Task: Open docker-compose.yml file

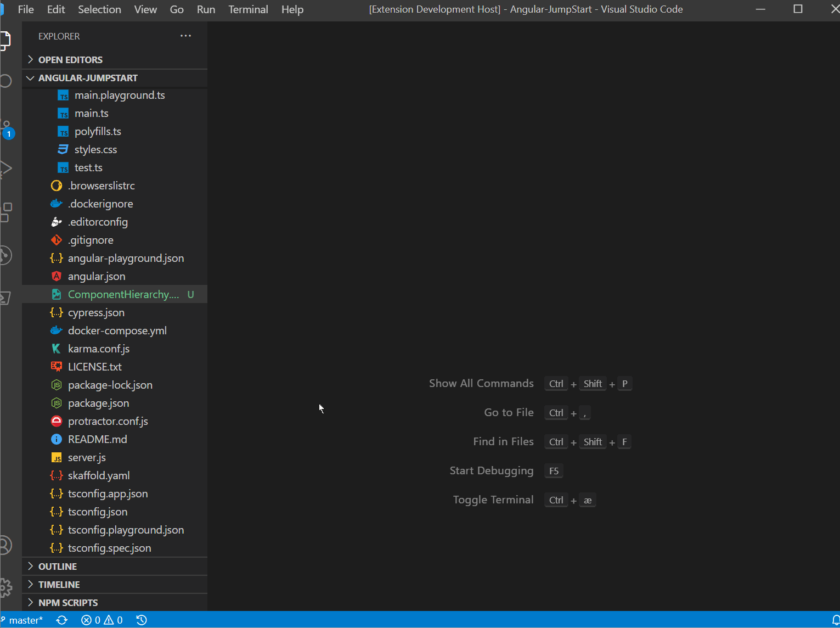Action: (115, 330)
